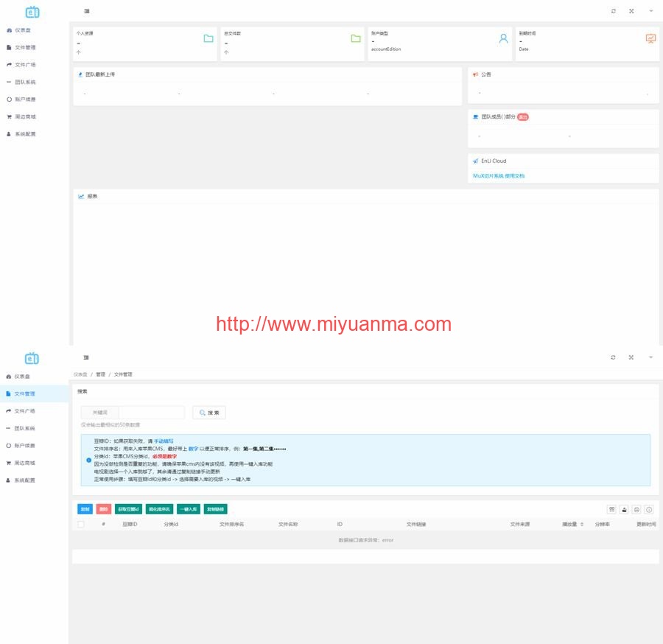663x644 pixels.
Task: Click the team icon beside 团队成员
Action: [x=476, y=116]
